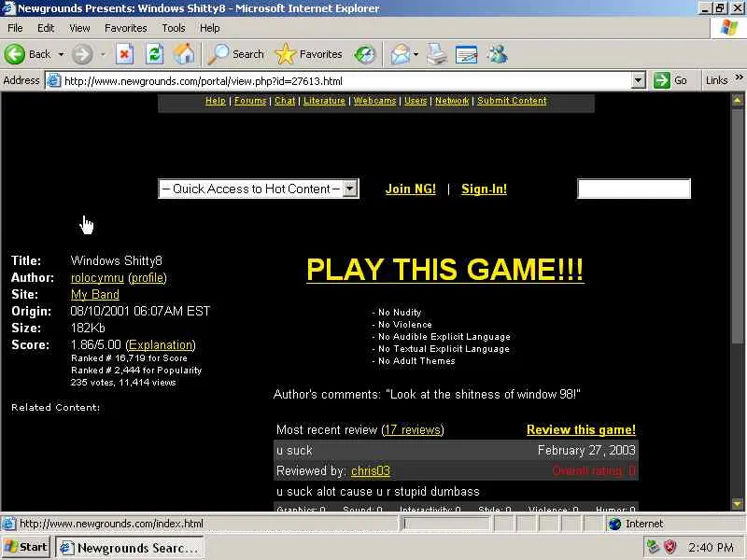Open the Messenger toolbar icon
The height and width of the screenshot is (560, 747).
497,54
